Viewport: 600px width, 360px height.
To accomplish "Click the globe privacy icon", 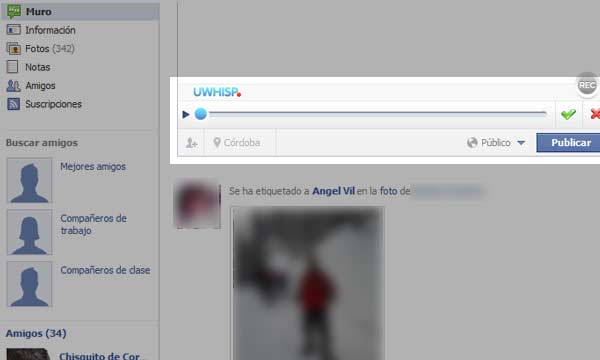I will (x=472, y=143).
